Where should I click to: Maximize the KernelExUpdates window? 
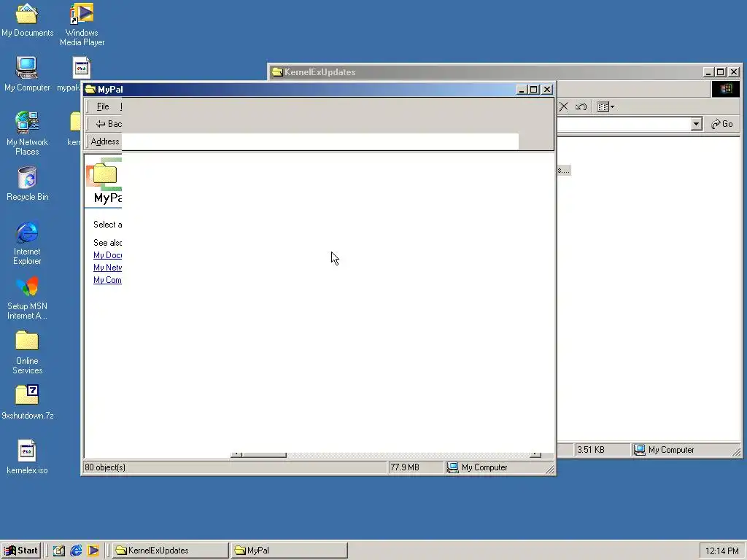[720, 72]
